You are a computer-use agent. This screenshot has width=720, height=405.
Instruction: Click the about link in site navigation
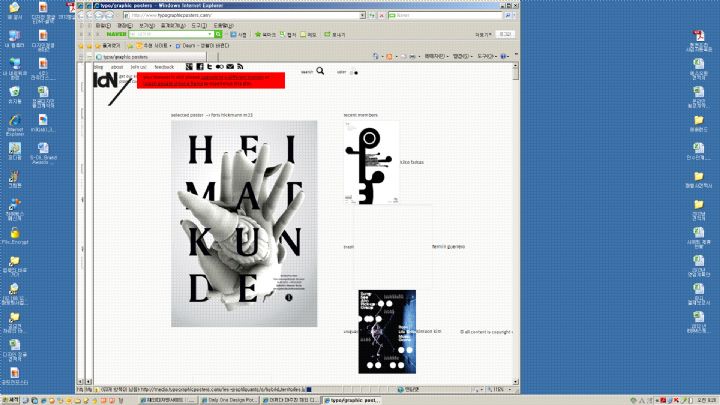tap(117, 67)
